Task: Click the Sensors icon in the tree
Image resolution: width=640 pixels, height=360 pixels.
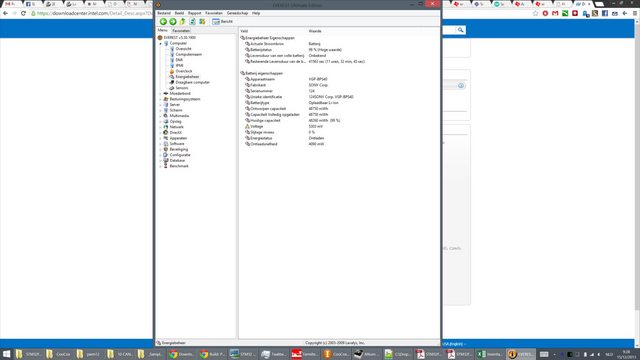Action: (172, 88)
